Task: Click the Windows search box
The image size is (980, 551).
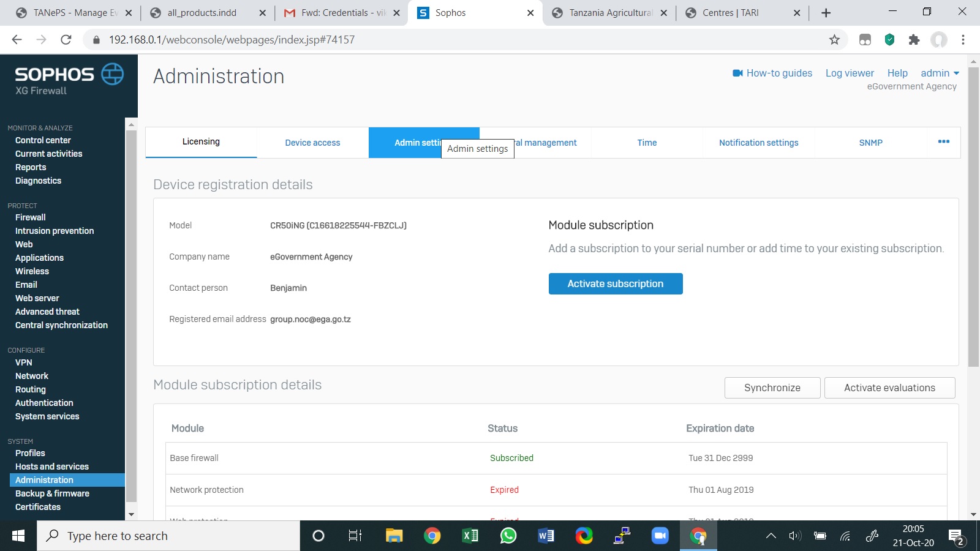Action: click(x=168, y=536)
